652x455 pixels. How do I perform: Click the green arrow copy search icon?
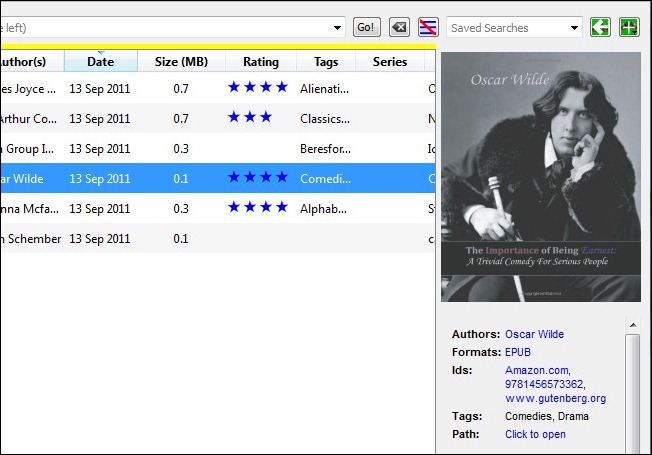click(x=600, y=27)
